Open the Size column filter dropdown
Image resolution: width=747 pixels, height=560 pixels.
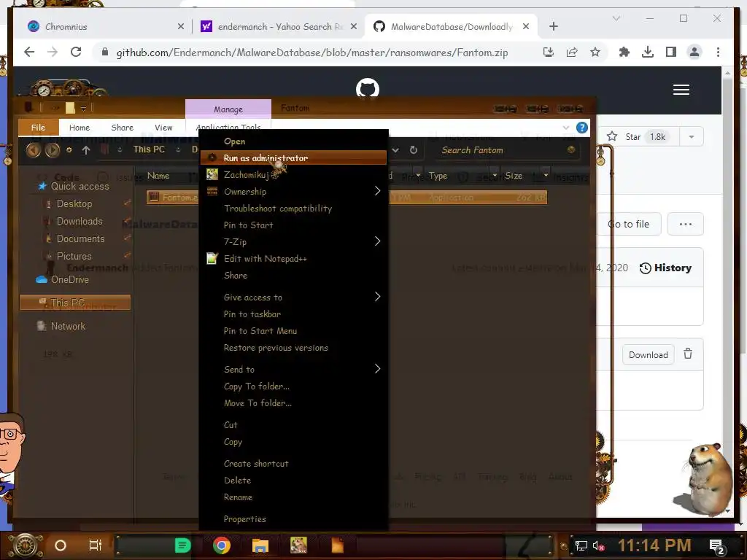(x=546, y=175)
